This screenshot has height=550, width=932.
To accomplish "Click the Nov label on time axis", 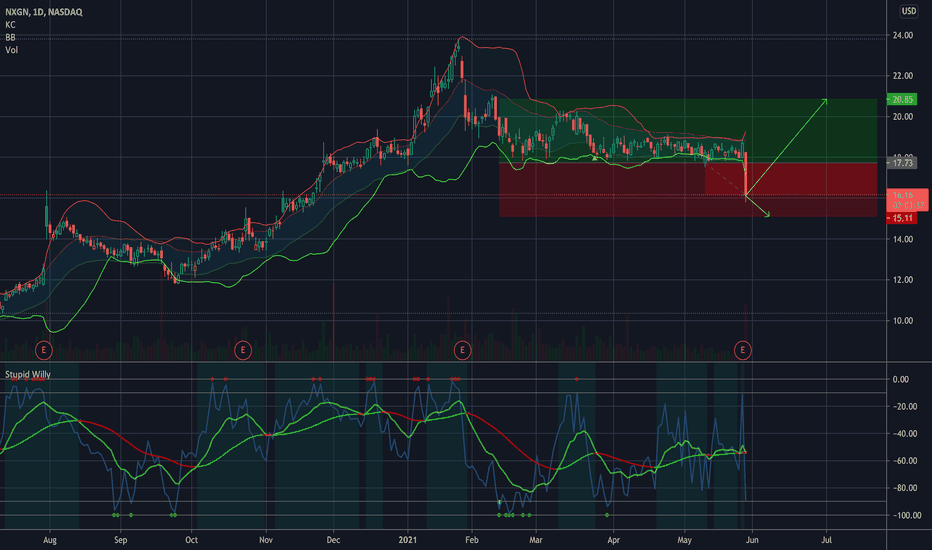I will point(266,540).
